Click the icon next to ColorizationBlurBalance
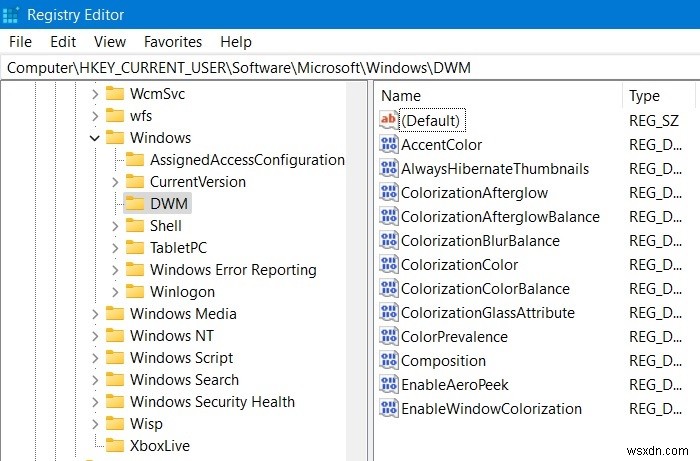 click(x=388, y=241)
